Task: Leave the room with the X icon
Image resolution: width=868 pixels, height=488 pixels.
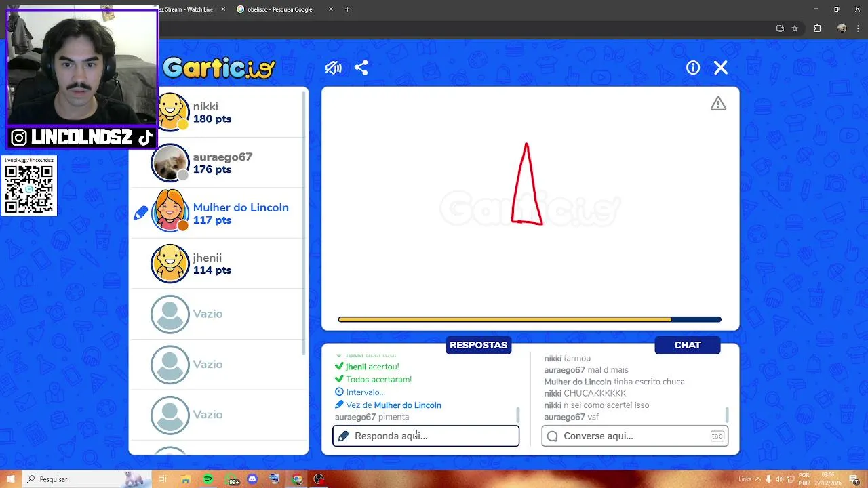Action: coord(720,68)
